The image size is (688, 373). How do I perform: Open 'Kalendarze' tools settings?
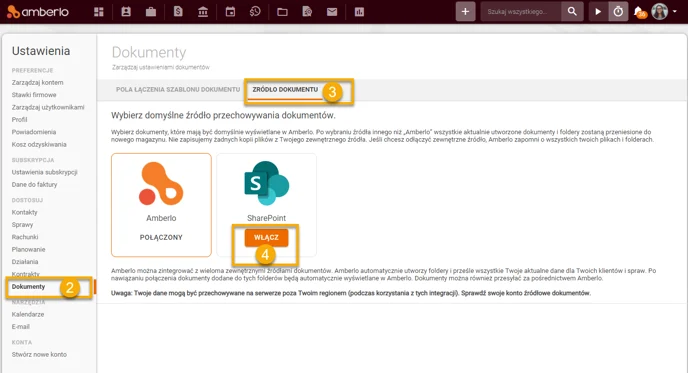(28, 314)
